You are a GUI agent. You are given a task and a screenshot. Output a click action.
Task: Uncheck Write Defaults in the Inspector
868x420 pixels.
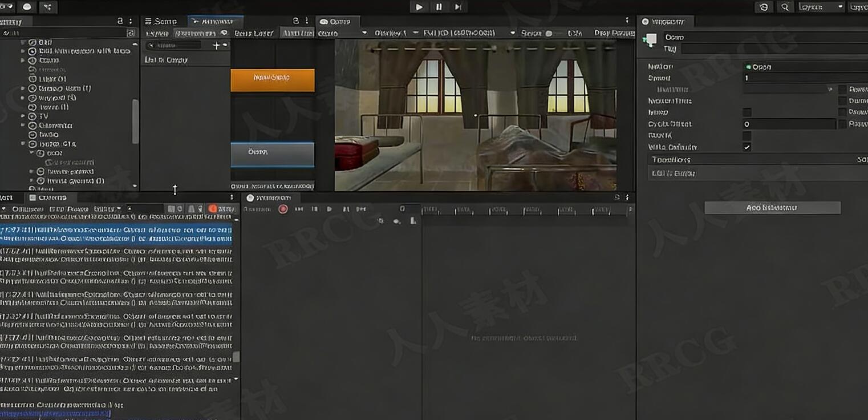pos(746,147)
